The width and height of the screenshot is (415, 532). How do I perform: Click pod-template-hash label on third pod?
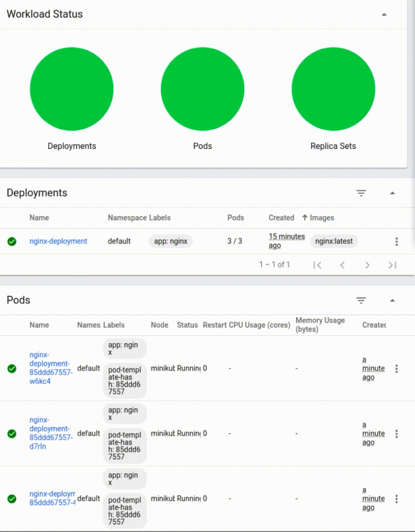tap(124, 511)
